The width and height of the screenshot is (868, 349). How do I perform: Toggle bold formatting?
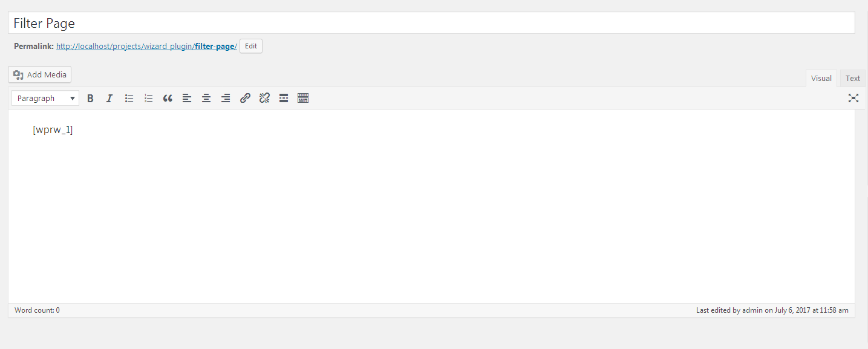90,98
